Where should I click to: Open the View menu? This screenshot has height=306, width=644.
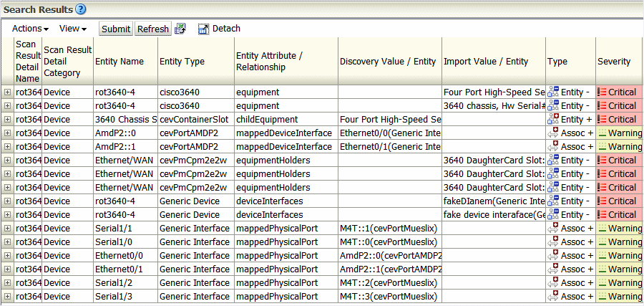[73, 29]
